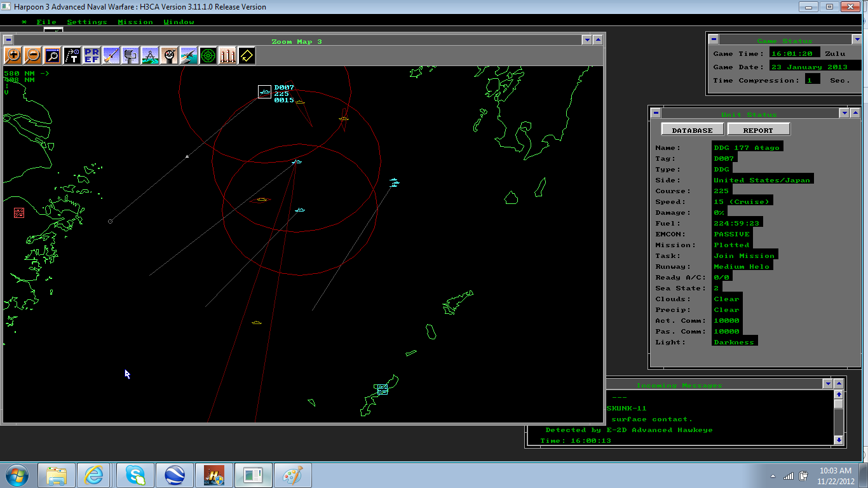Open Google Earth from the taskbar
This screenshot has width=868, height=488.
[x=175, y=475]
